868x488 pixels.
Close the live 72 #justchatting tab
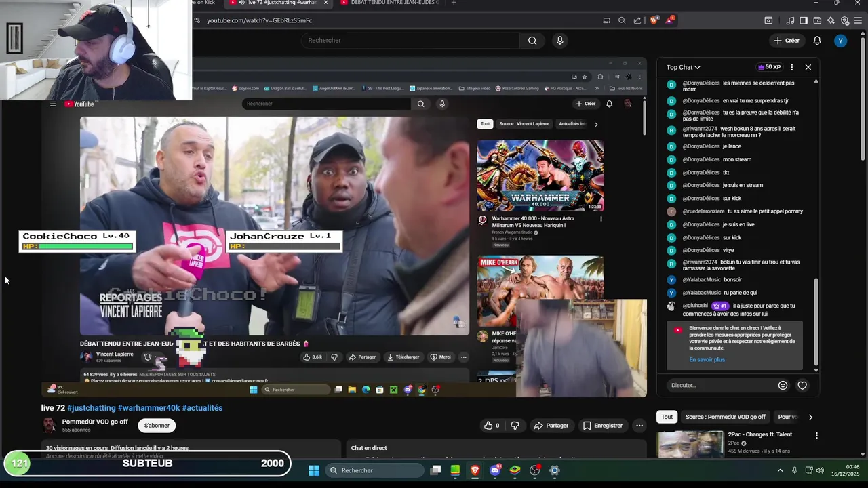325,3
